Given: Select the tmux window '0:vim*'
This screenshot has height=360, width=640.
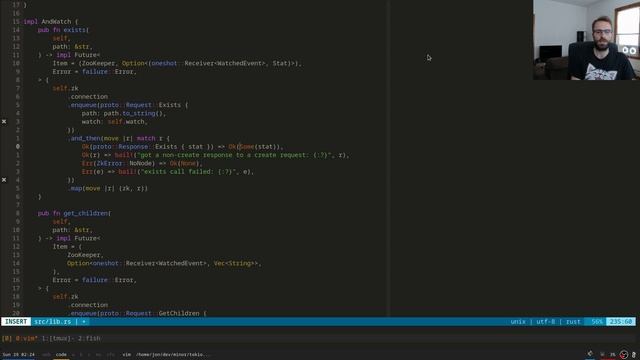Looking at the screenshot, I should coord(27,338).
